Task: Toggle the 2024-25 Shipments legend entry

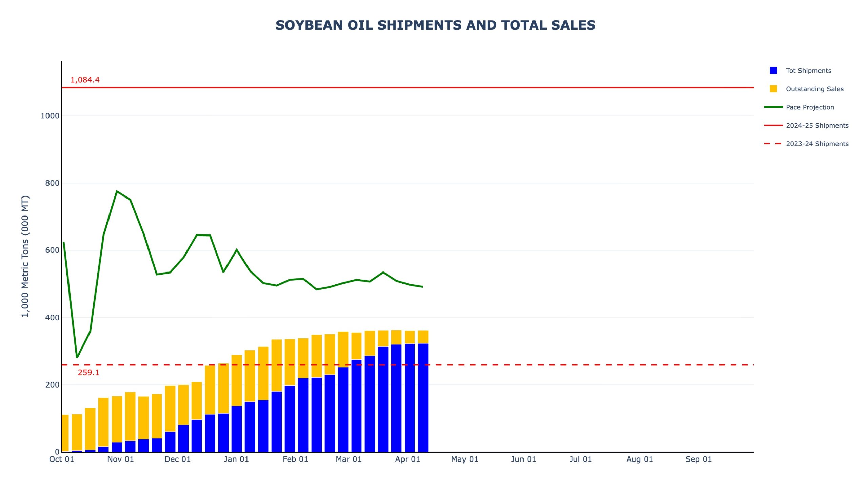Action: [817, 126]
